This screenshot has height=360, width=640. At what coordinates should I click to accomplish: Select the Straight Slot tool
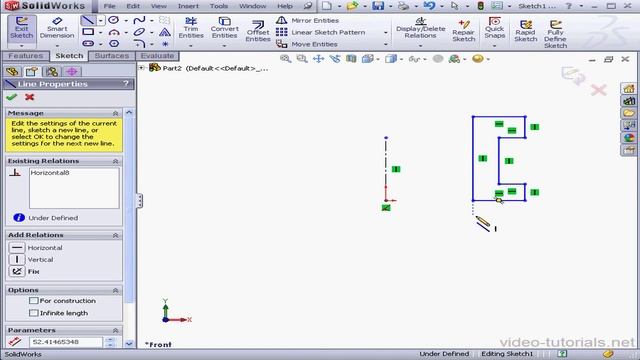pos(88,43)
